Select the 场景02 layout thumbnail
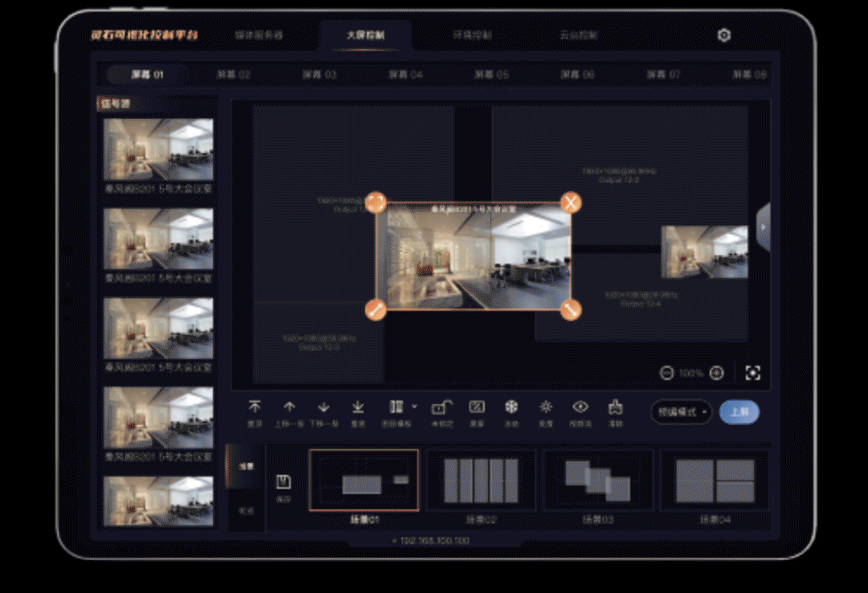 (x=480, y=481)
